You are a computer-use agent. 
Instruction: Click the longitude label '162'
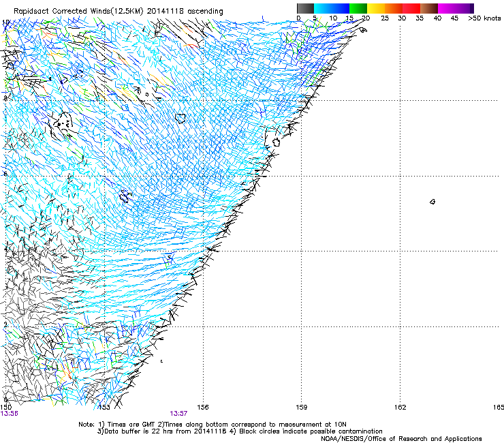click(x=400, y=408)
